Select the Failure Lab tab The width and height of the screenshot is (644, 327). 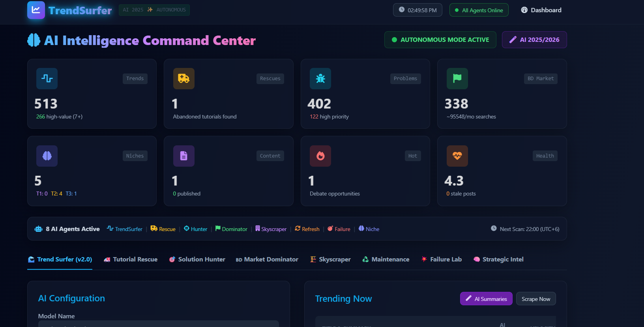click(x=441, y=259)
